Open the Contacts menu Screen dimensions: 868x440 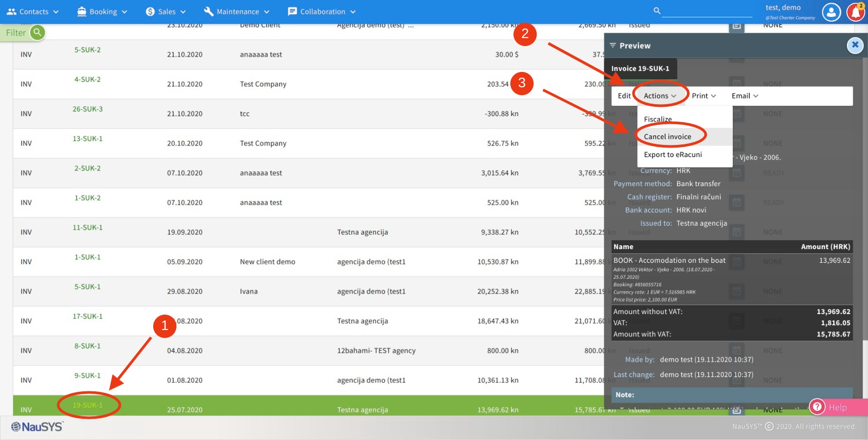(x=33, y=12)
